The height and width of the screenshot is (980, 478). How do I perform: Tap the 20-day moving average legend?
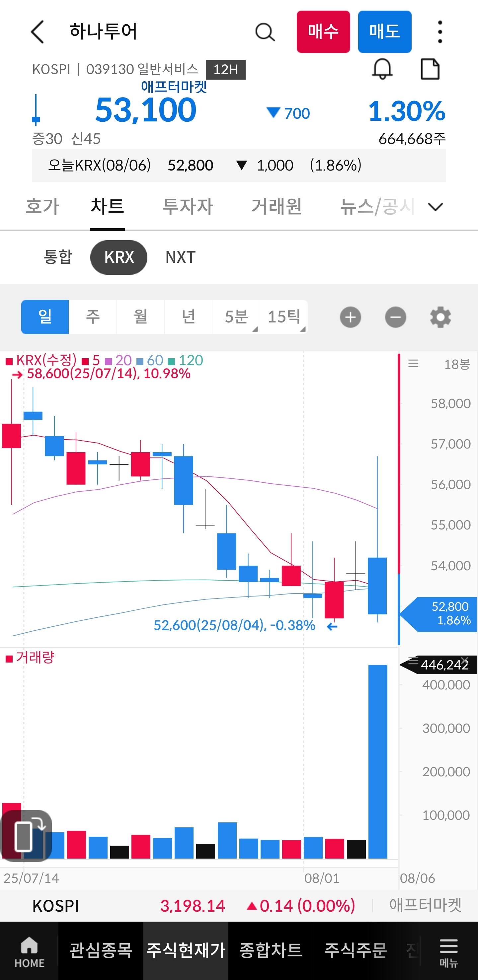click(119, 360)
